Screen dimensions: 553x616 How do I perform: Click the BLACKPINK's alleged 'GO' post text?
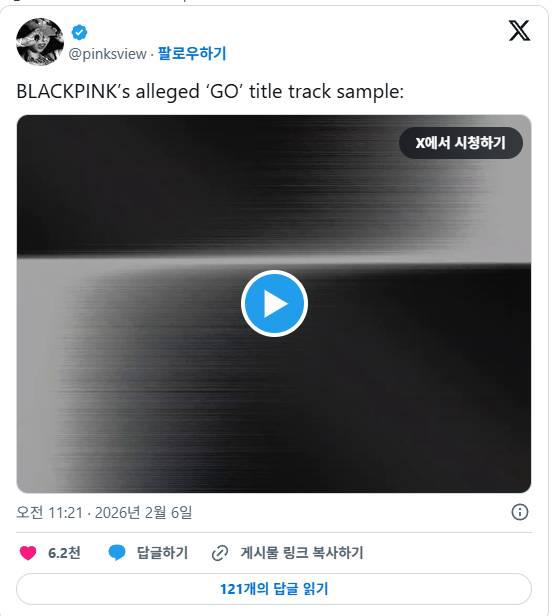coord(210,92)
